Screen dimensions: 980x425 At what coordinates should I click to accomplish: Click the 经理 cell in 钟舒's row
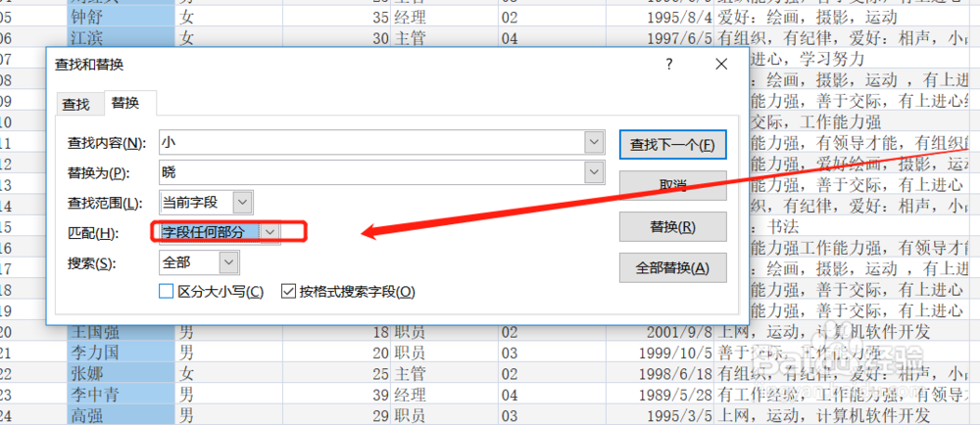[444, 18]
